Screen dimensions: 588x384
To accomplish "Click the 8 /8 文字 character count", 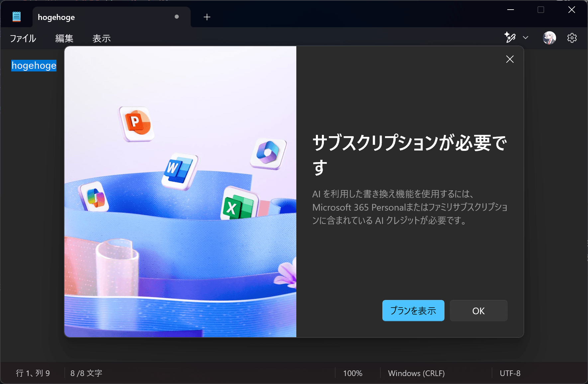I will (86, 373).
